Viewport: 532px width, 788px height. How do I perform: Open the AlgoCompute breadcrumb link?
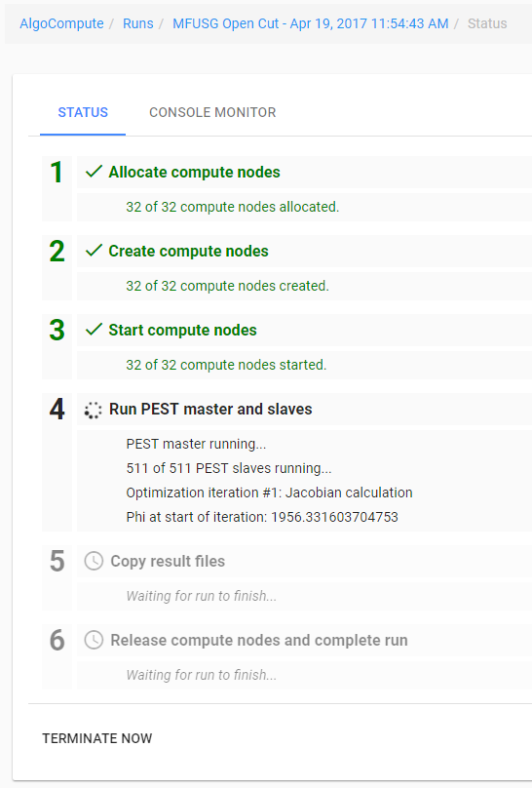pyautogui.click(x=61, y=23)
